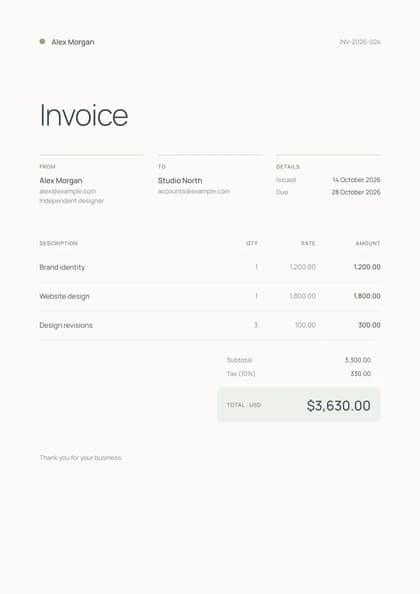
Task: Click the 'DESCRIPTION' column header
Action: (59, 243)
